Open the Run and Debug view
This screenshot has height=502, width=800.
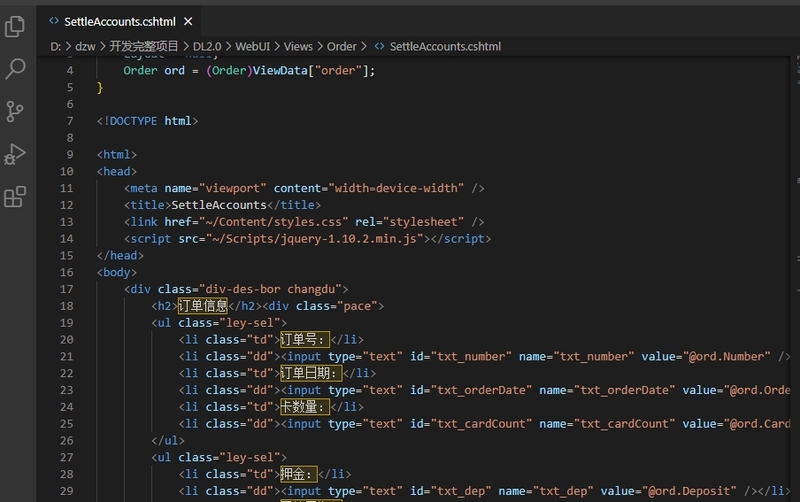click(x=16, y=155)
